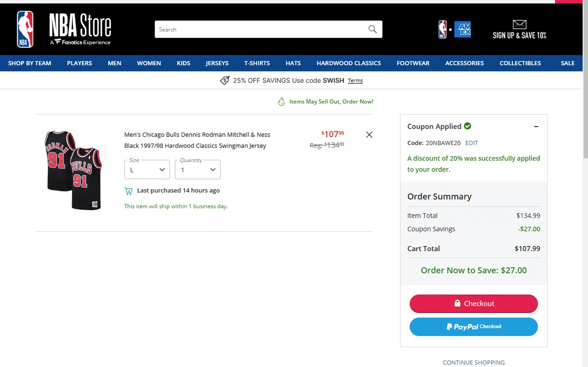Open the Sale menu
This screenshot has width=588, height=367.
568,63
